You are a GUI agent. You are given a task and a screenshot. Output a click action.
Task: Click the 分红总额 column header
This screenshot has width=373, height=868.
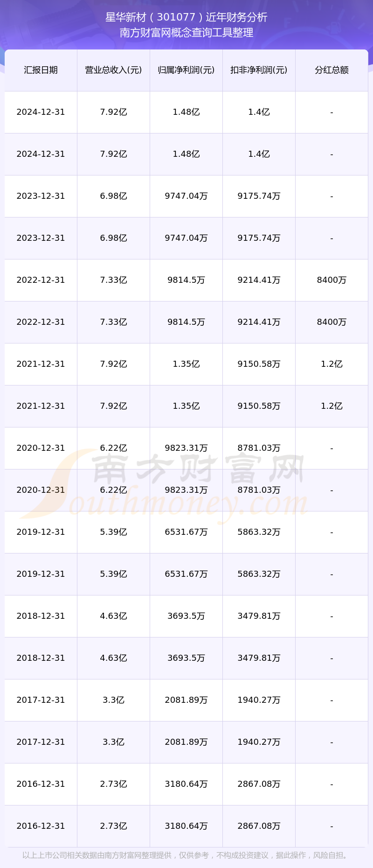click(332, 70)
